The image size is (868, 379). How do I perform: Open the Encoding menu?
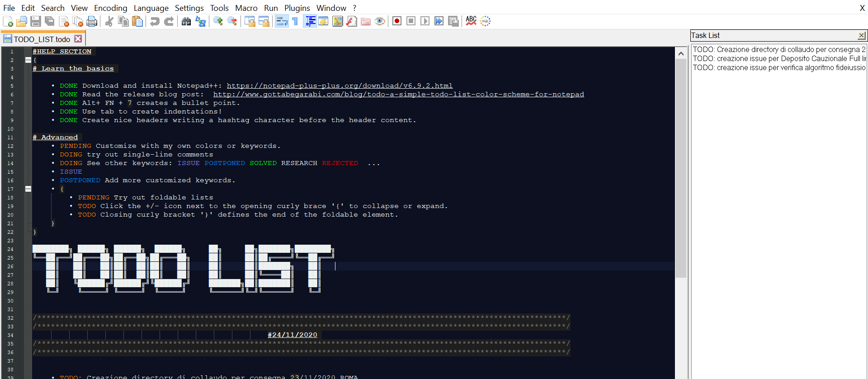(x=111, y=8)
